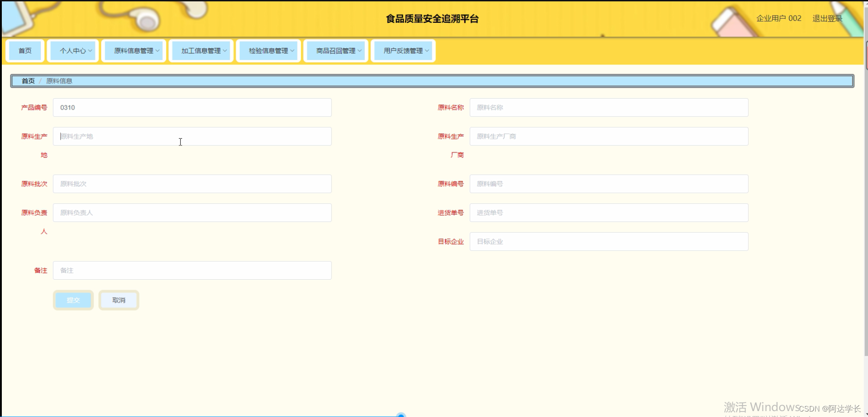Click the 目标企业 input field
This screenshot has width=868, height=417.
coord(609,241)
